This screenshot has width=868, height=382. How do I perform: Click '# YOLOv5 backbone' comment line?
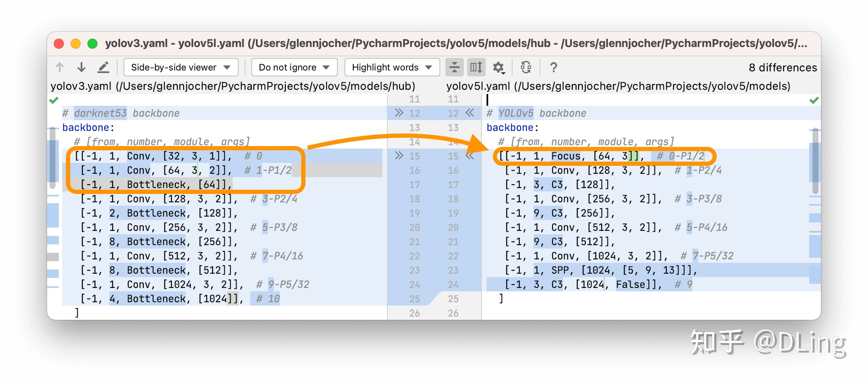[537, 113]
